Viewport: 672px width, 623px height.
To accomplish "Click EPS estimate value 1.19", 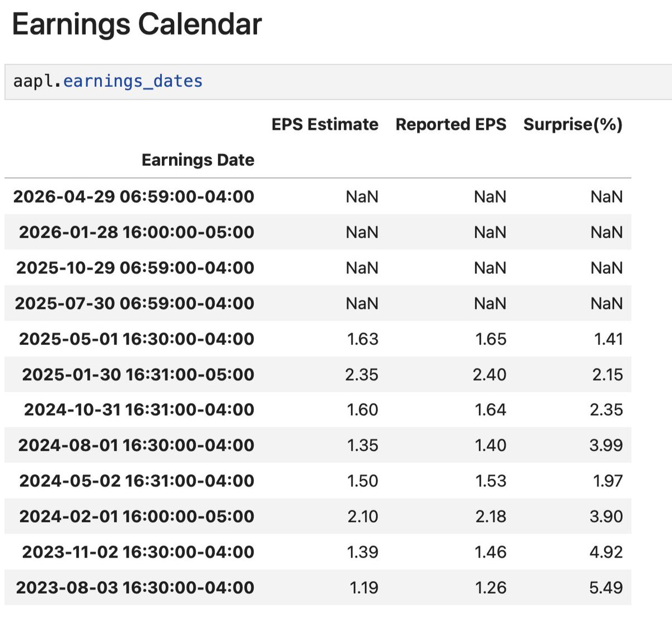I will (364, 587).
